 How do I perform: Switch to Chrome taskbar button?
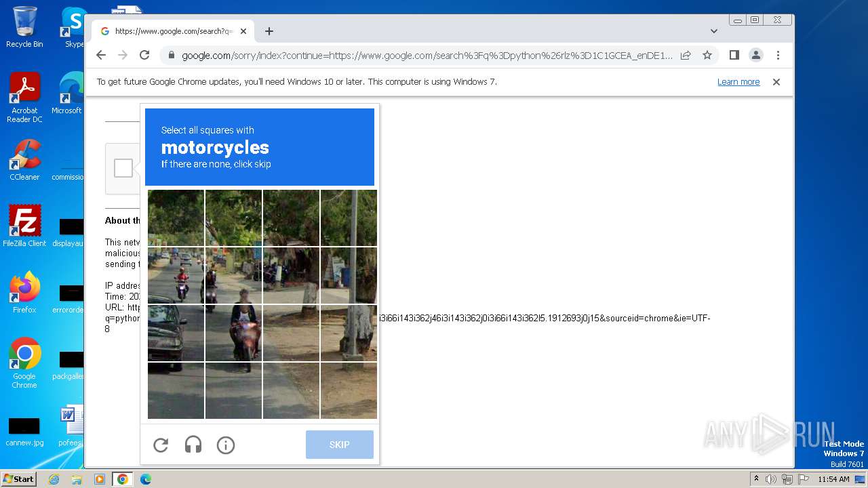pos(122,479)
